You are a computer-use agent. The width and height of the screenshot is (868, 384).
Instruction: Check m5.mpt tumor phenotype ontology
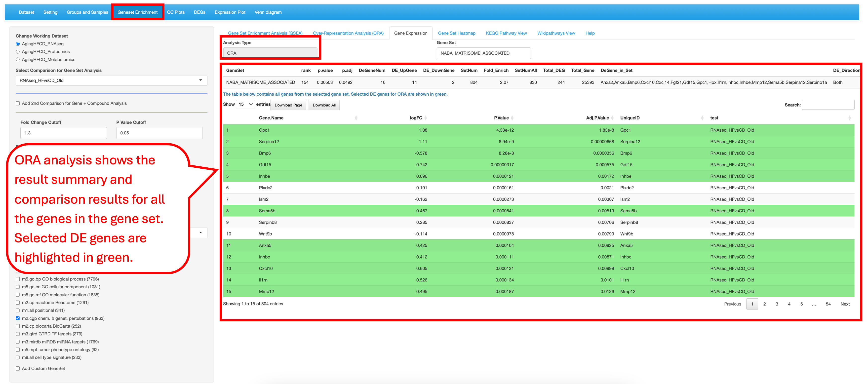(x=18, y=350)
